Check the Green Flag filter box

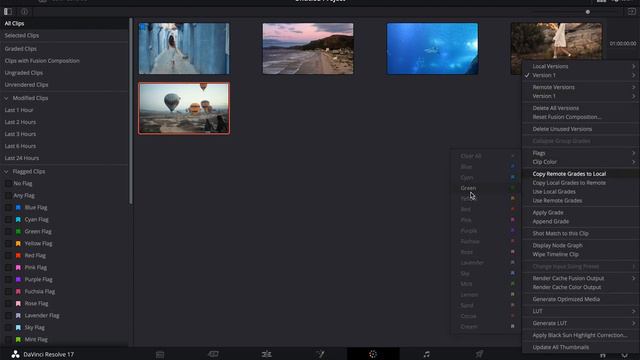(x=8, y=231)
